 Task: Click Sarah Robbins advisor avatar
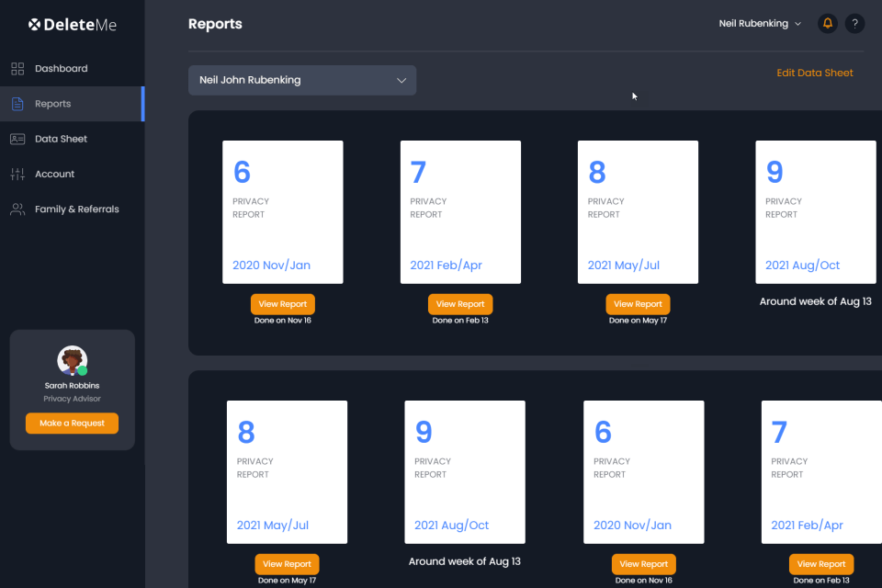(72, 361)
